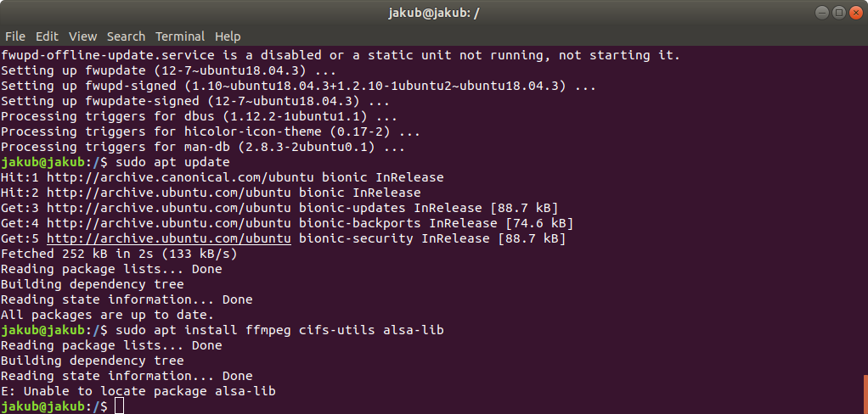The image size is (868, 414).
Task: Click the terminal scrollbar thumb
Action: pyautogui.click(x=865, y=394)
